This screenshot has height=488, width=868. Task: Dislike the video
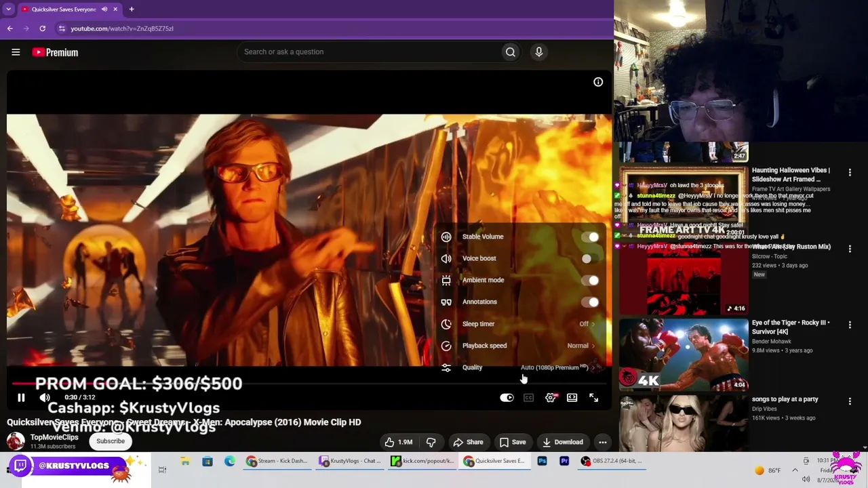coord(431,442)
